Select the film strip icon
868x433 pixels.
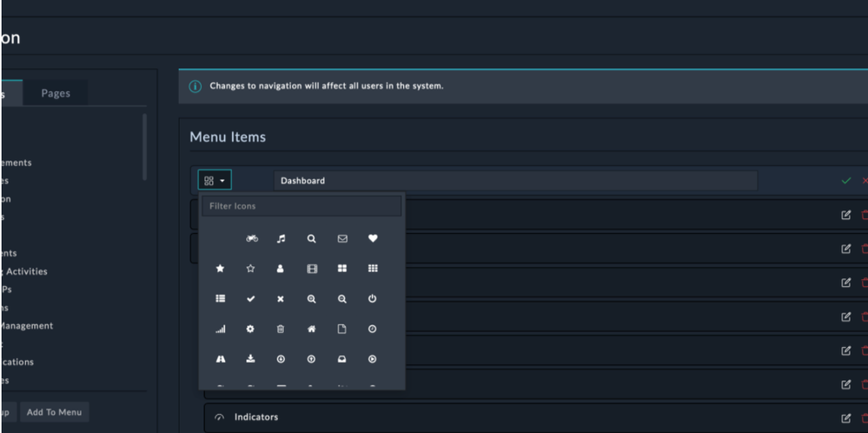[x=311, y=269]
